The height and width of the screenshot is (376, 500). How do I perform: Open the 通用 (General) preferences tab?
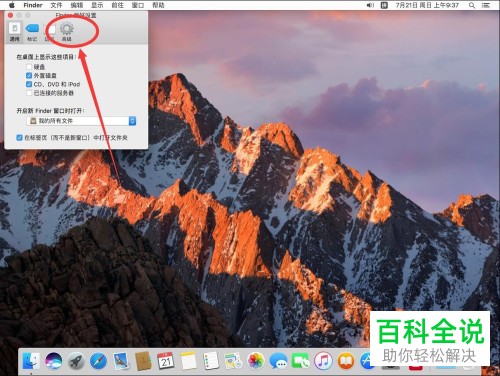pos(14,32)
